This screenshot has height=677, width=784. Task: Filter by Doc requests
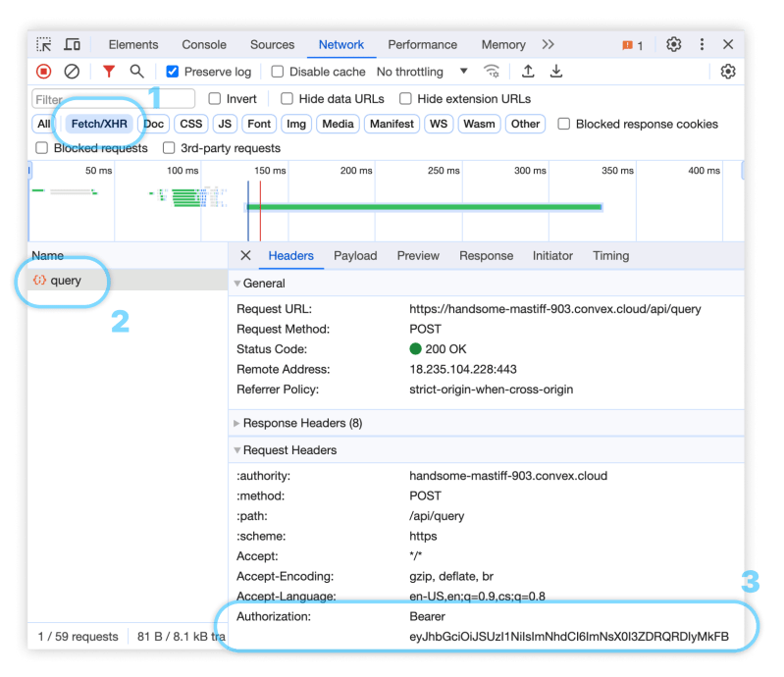tap(153, 124)
